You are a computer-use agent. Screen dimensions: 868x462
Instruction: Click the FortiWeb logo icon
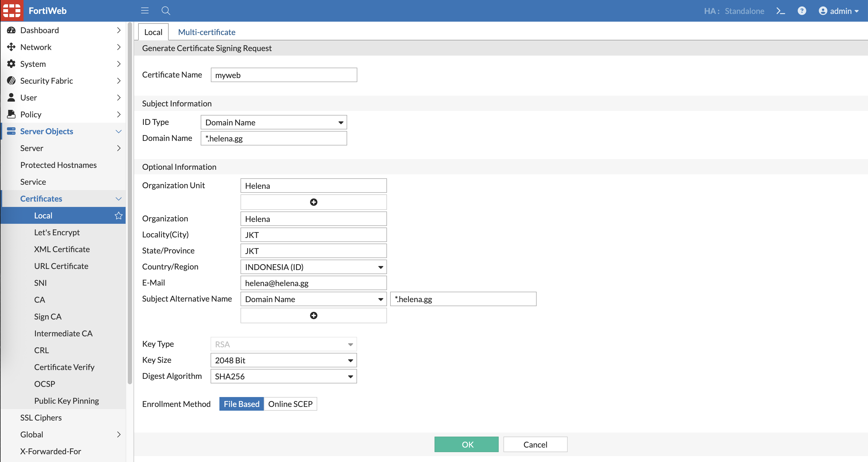point(12,11)
